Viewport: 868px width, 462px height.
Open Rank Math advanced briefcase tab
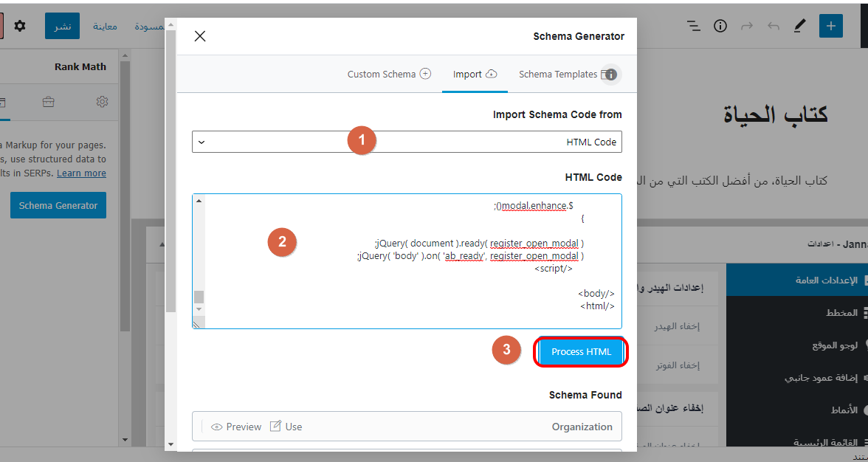(48, 102)
